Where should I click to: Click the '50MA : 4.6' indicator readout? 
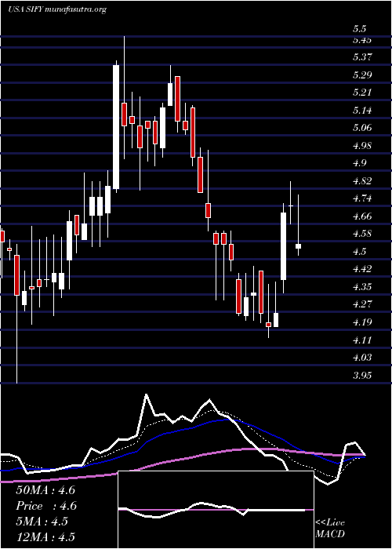[x=45, y=490]
